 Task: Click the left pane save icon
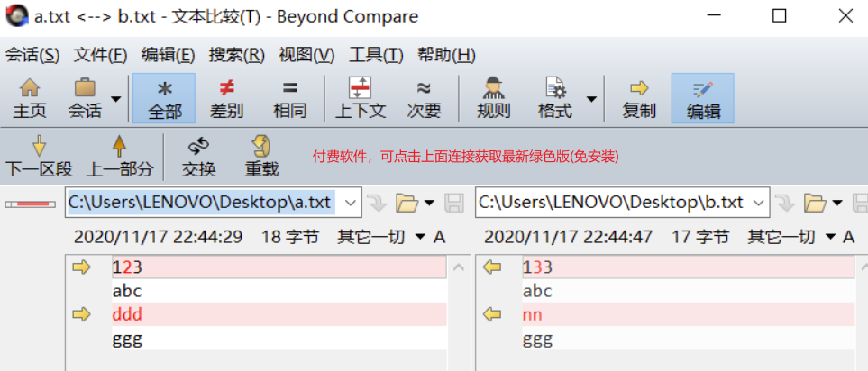tap(454, 203)
